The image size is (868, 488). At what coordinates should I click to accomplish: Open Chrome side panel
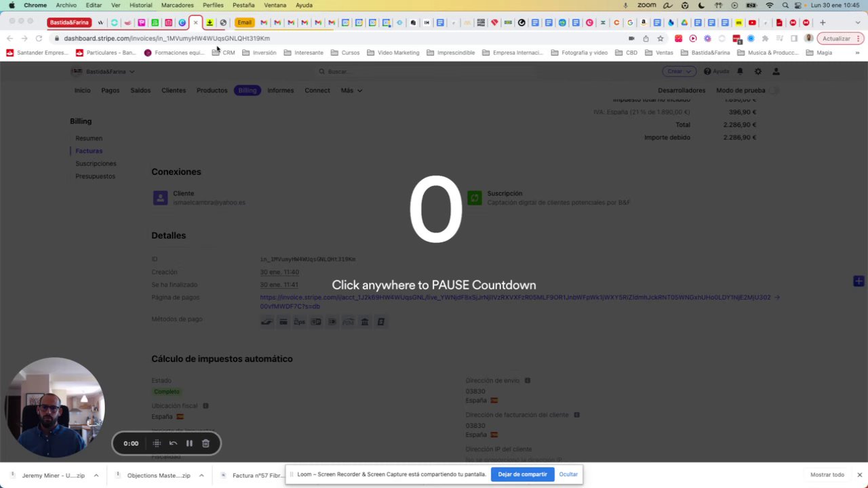click(x=794, y=39)
